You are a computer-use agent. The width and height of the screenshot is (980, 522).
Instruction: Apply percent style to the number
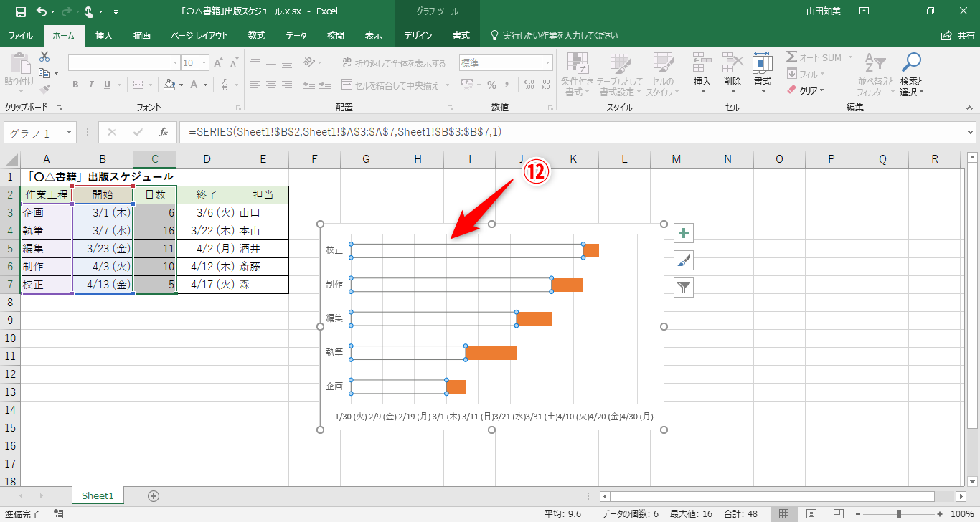click(492, 85)
